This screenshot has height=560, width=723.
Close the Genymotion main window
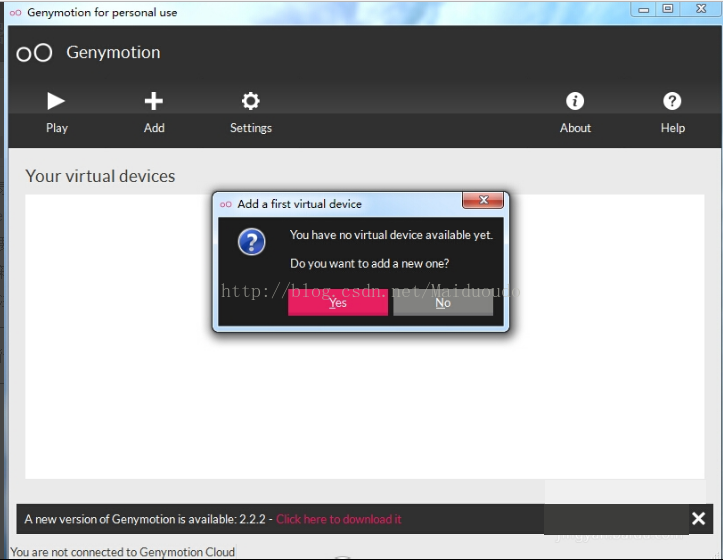(701, 9)
